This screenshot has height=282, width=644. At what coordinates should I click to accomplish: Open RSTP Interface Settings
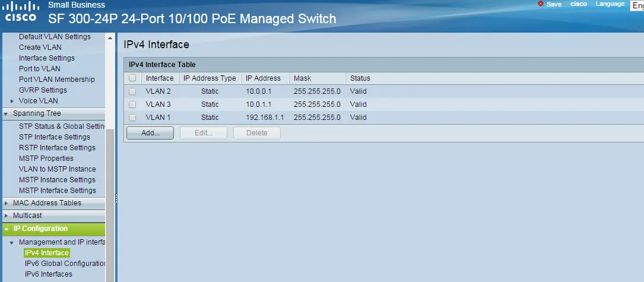[x=57, y=148]
